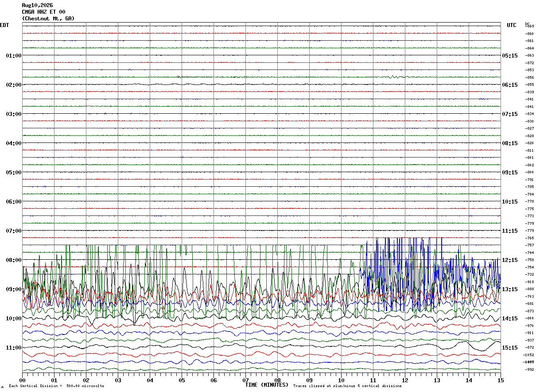Click the 14:15 UTC time label
This screenshot has width=536, height=392.
tap(510, 319)
